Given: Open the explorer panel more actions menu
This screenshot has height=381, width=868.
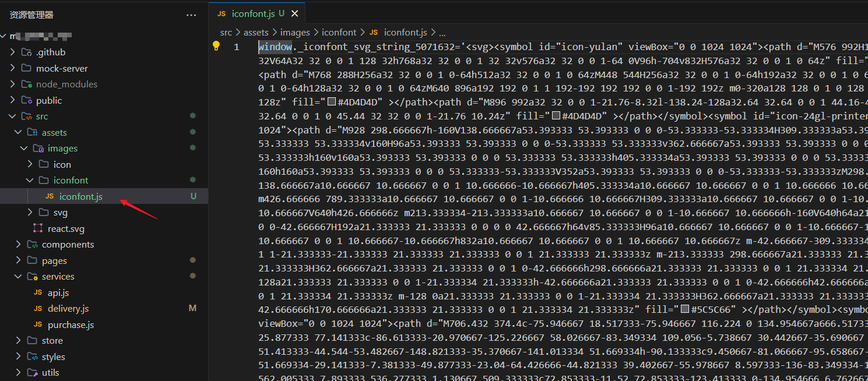Looking at the screenshot, I should [x=191, y=15].
